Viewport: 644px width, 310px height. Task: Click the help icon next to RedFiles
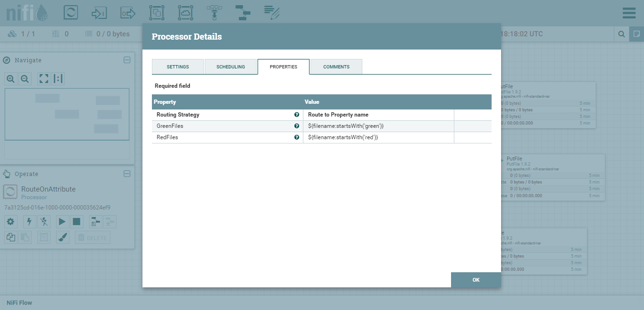(x=297, y=137)
